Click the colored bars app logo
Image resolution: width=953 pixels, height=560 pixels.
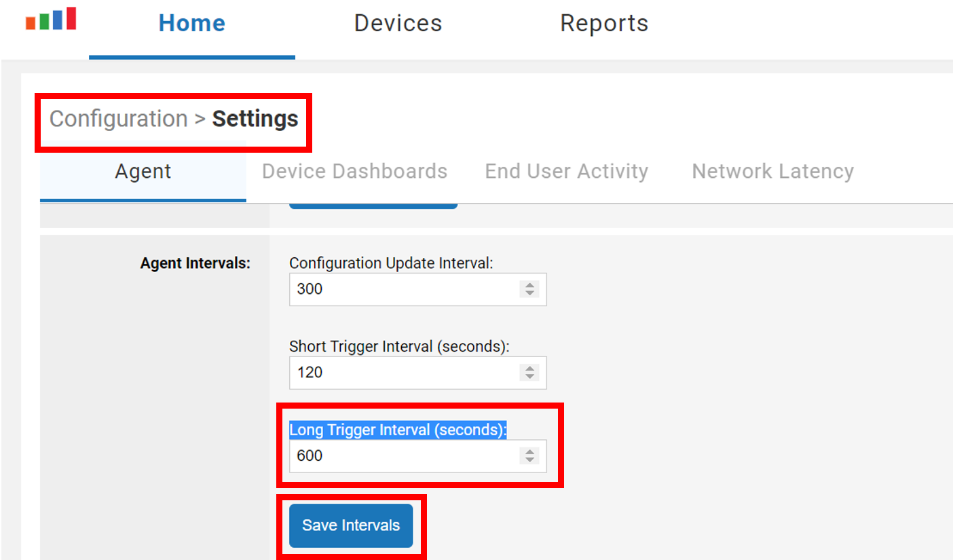click(51, 19)
